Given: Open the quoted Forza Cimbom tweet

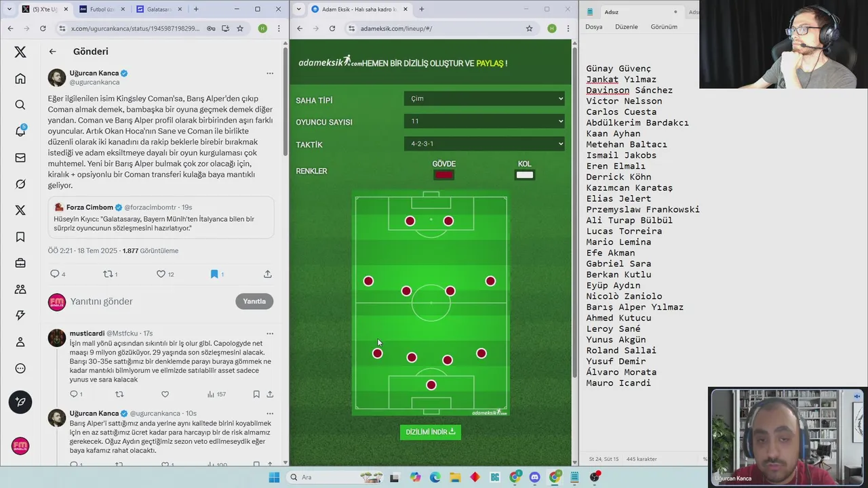Looking at the screenshot, I should point(161,217).
